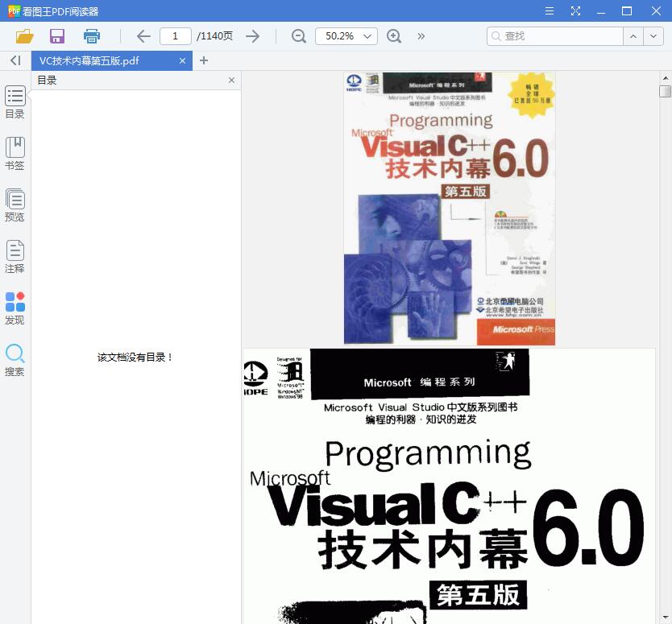Add a new tab with plus
The image size is (672, 624).
coord(204,61)
